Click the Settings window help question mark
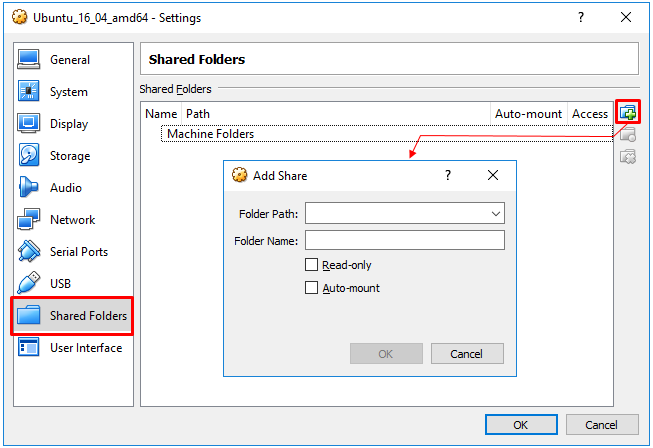The width and height of the screenshot is (653, 448). click(581, 17)
